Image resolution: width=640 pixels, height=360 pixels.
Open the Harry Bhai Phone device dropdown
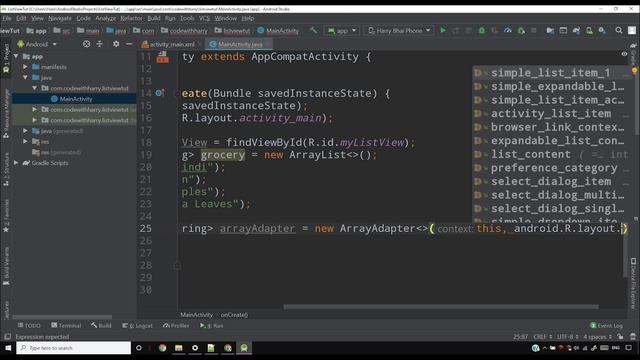pyautogui.click(x=399, y=30)
